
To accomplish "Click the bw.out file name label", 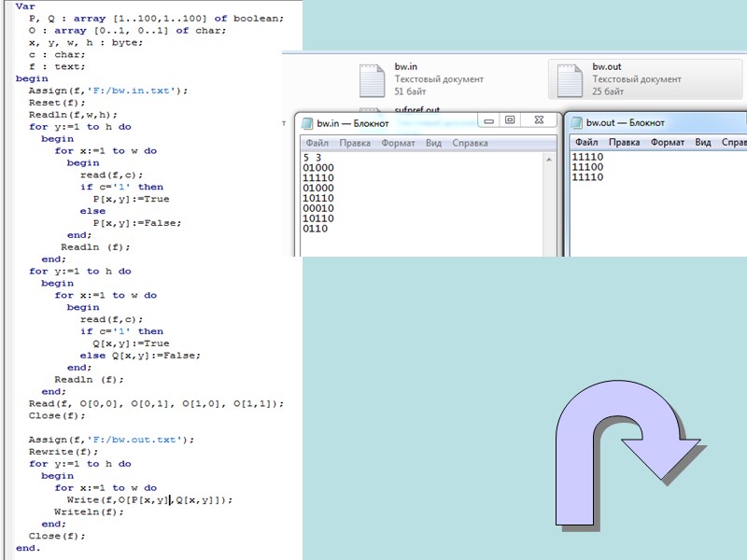I will tap(606, 66).
